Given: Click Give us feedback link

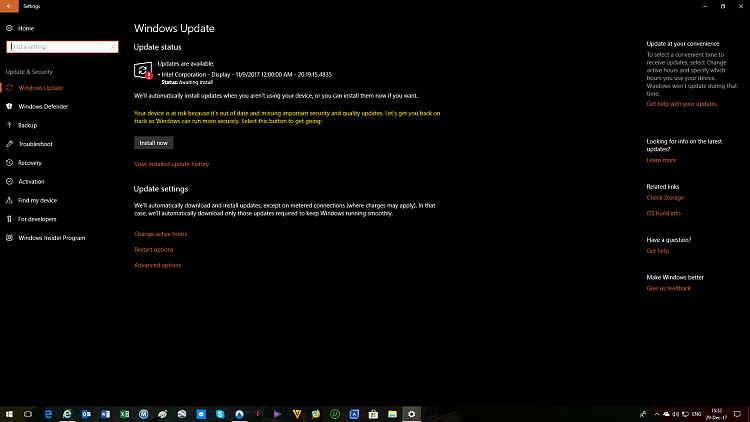Looking at the screenshot, I should point(669,289).
